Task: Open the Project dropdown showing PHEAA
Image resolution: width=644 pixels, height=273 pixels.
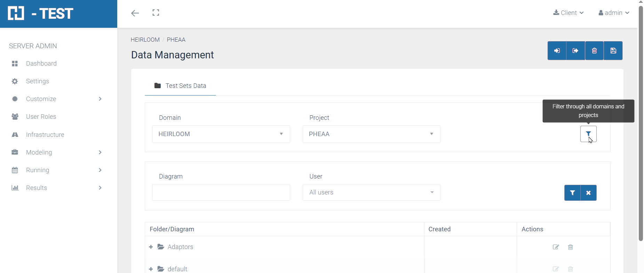Action: tap(371, 134)
